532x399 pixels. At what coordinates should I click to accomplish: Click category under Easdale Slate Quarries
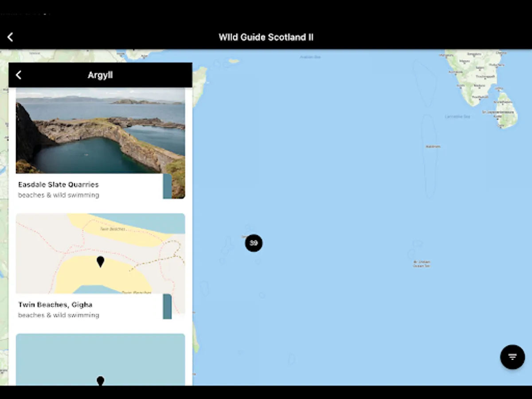coord(59,195)
